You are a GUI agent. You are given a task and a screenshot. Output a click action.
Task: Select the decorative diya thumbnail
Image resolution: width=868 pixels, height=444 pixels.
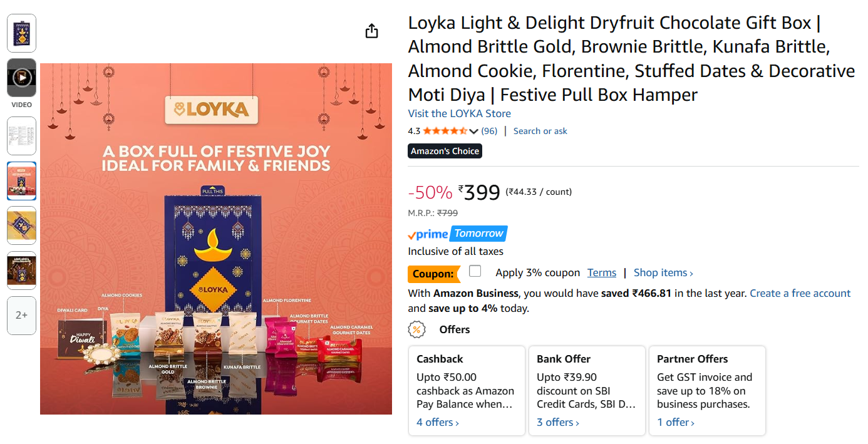21,225
